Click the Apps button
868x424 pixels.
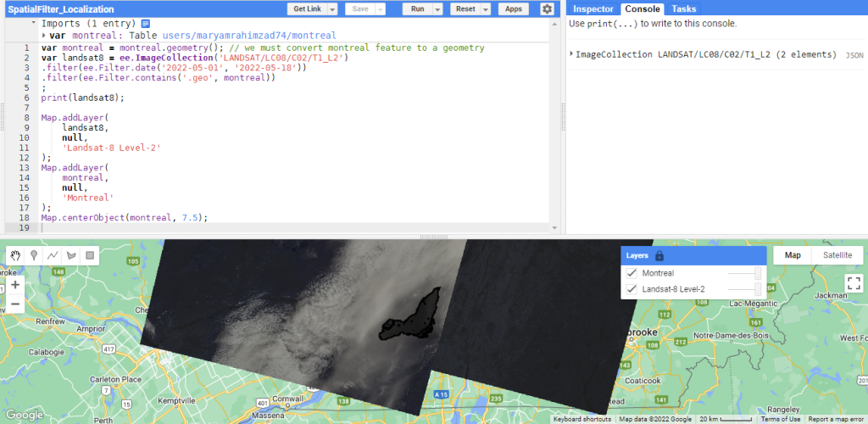click(x=514, y=8)
